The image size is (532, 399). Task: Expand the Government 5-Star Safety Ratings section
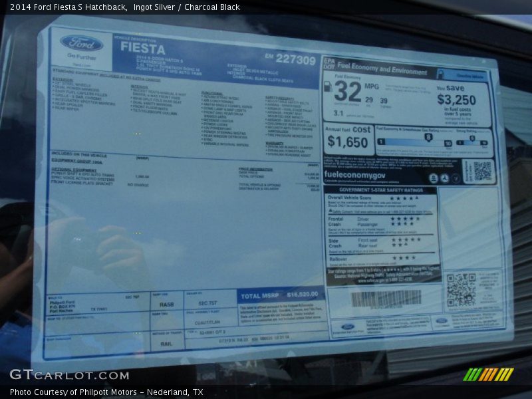(x=382, y=190)
